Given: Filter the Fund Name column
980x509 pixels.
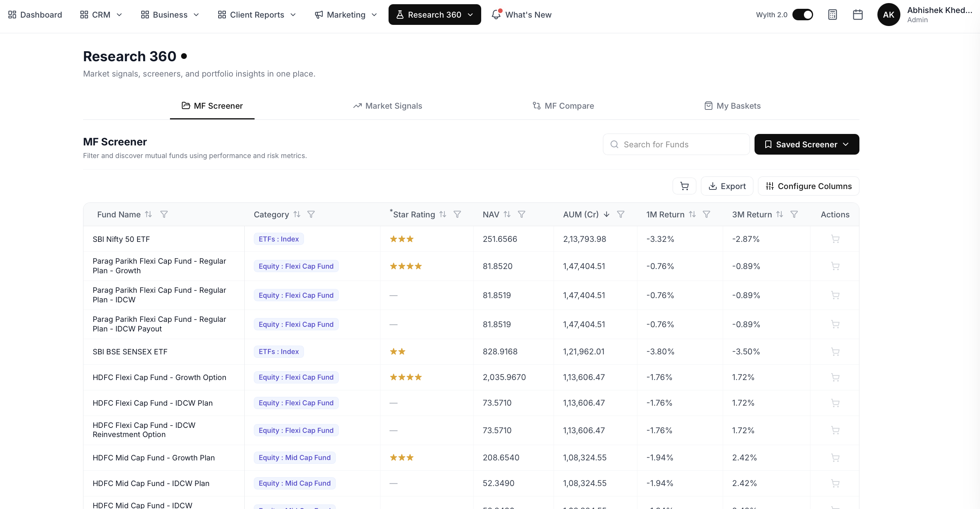Looking at the screenshot, I should (x=164, y=214).
